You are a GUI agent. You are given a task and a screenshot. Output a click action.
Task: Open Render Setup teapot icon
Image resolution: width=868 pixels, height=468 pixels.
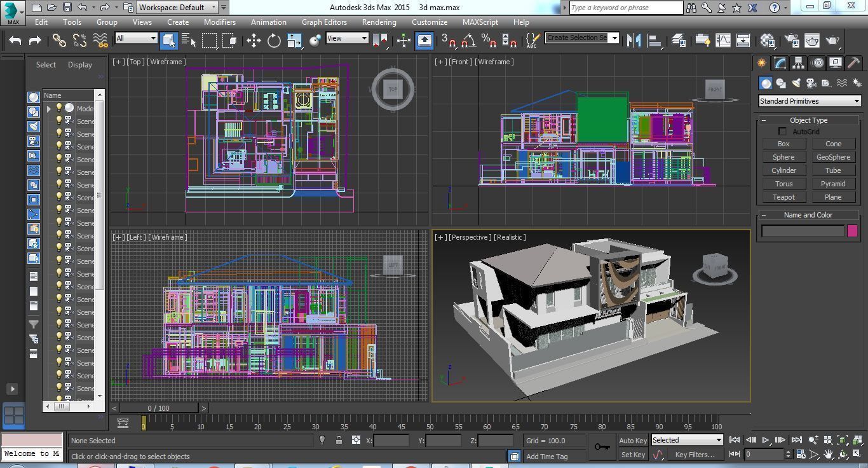point(792,41)
